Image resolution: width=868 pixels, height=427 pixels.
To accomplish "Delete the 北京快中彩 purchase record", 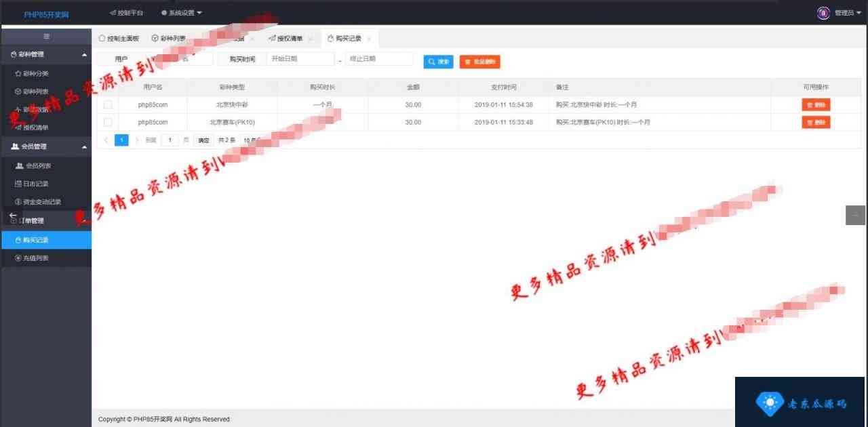I will pos(816,104).
